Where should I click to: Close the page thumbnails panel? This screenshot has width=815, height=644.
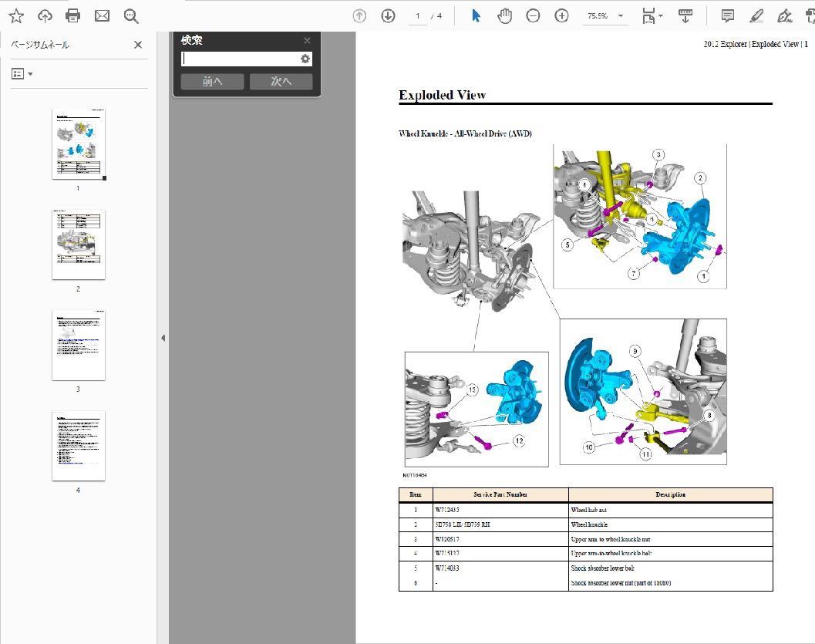click(x=138, y=45)
